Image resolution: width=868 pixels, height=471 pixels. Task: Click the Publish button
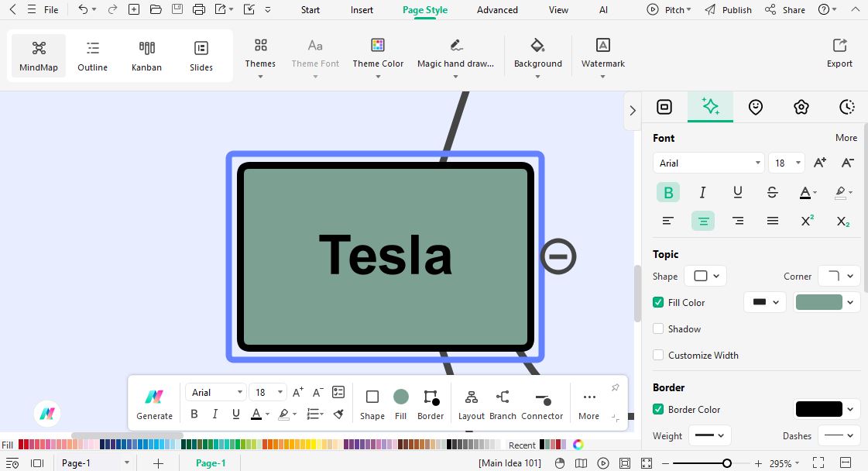tap(729, 10)
